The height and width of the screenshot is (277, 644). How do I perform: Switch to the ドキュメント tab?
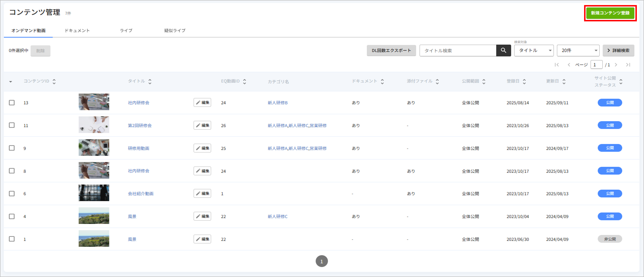77,30
